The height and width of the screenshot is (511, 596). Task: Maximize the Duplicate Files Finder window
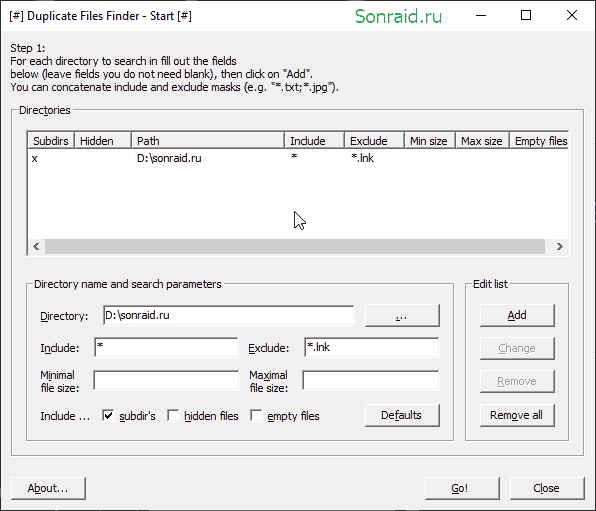pyautogui.click(x=526, y=16)
